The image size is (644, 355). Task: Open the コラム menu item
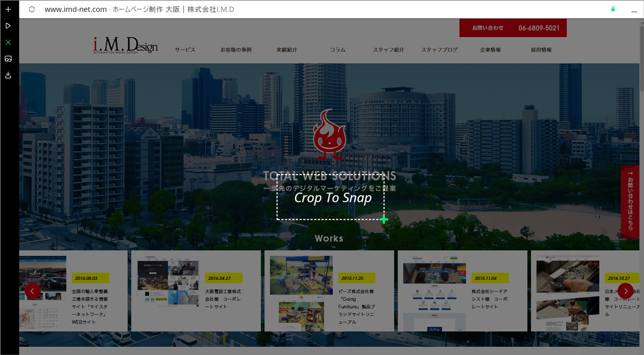coord(338,50)
